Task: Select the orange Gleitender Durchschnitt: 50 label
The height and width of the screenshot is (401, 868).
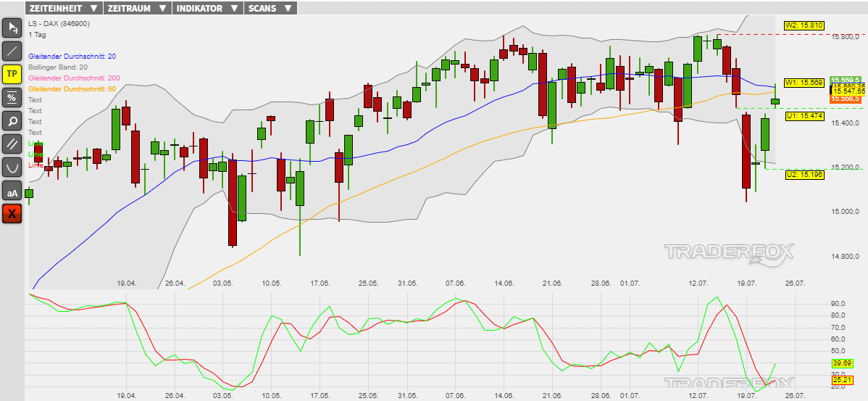Action: [72, 88]
